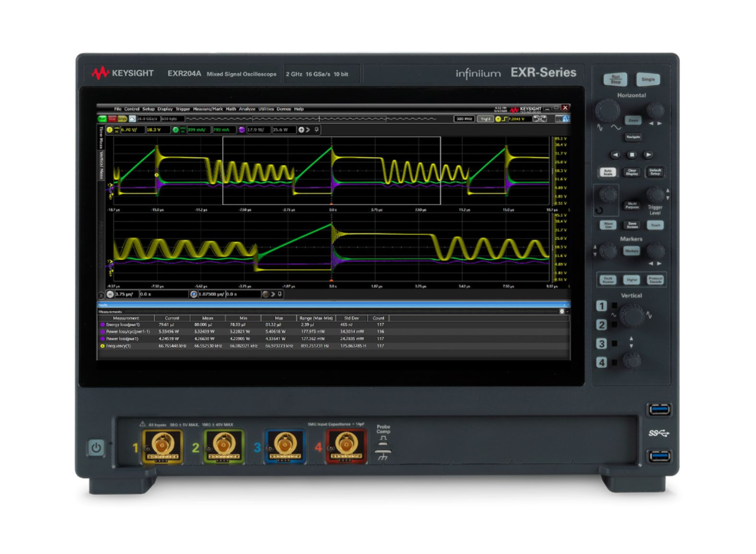Open the Control menu
This screenshot has width=756, height=554.
click(x=132, y=109)
